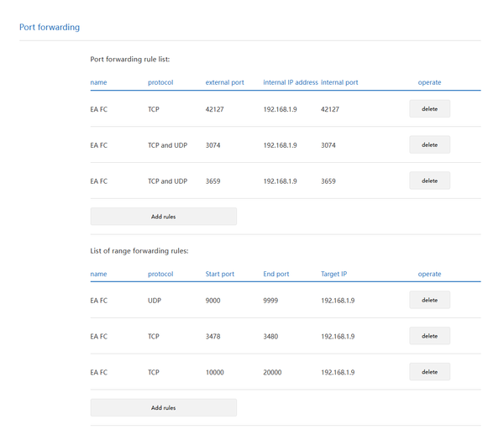The image size is (504, 435).
Task: Delete the 3478-3480 range rule
Action: pos(429,336)
